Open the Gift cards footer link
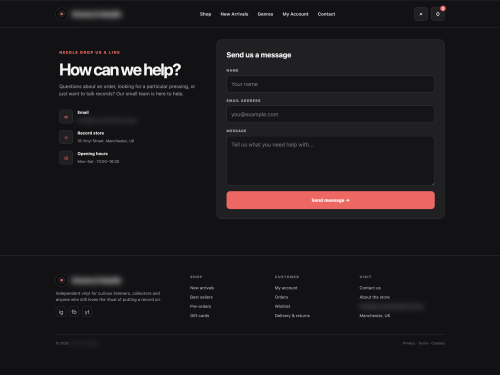500x375 pixels. click(199, 316)
